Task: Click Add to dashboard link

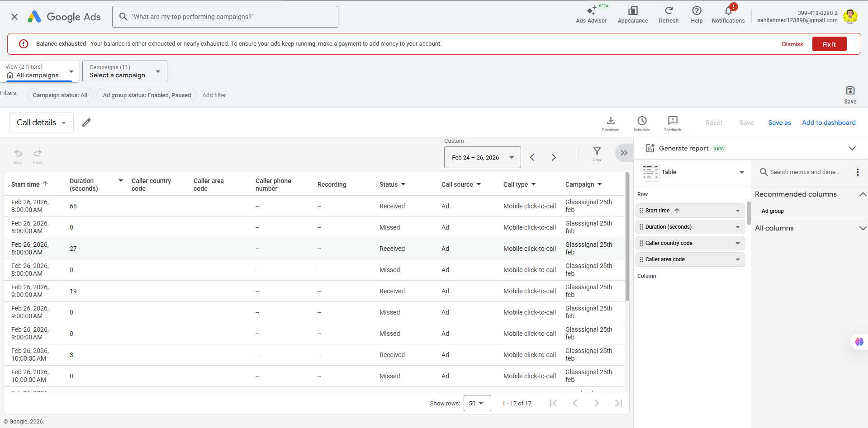Action: click(828, 122)
